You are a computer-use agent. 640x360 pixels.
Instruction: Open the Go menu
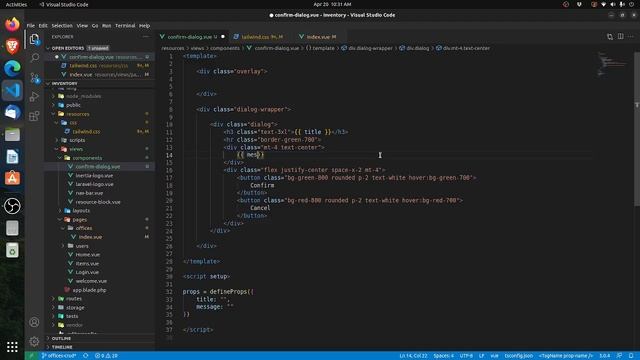tap(95, 25)
